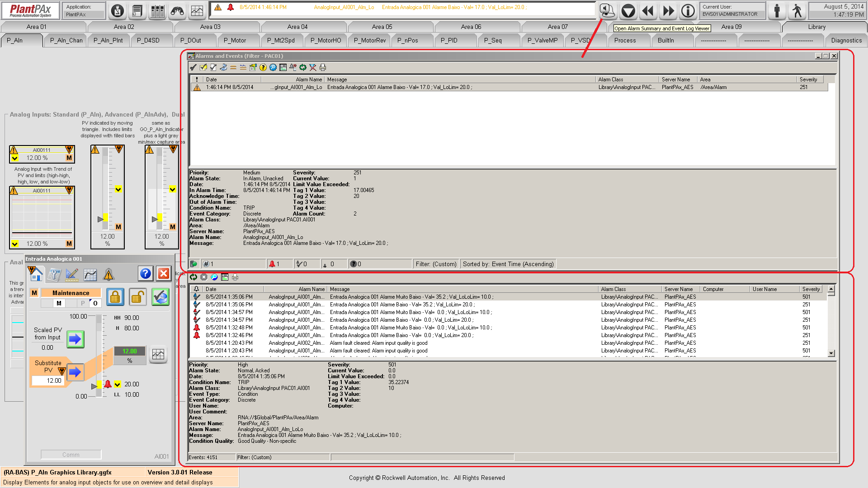Open the Diagnostics tab
The image size is (868, 488).
tap(846, 40)
